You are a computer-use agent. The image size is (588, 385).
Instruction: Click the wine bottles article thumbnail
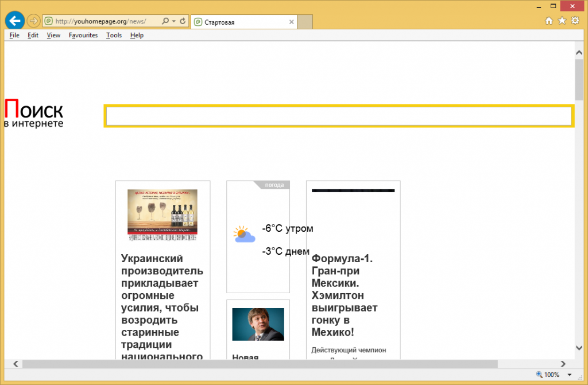click(163, 214)
